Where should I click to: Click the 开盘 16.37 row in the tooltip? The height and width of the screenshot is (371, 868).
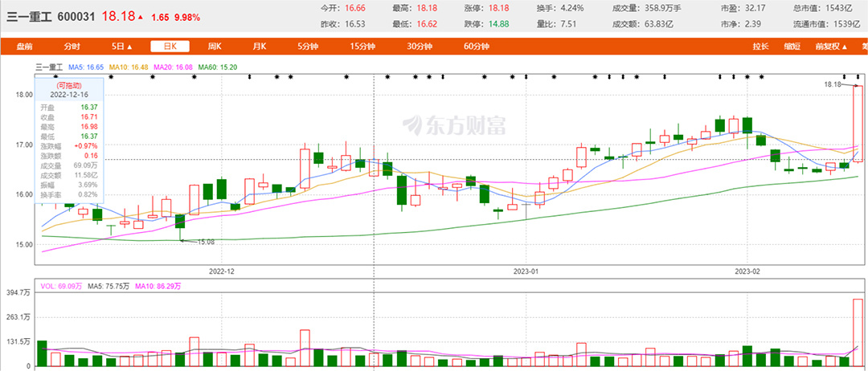69,107
